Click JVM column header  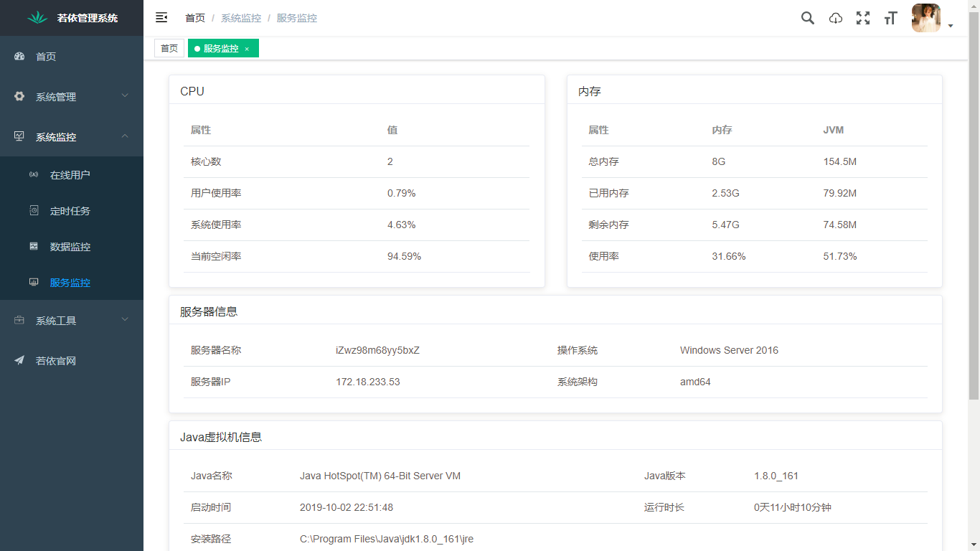click(x=834, y=130)
